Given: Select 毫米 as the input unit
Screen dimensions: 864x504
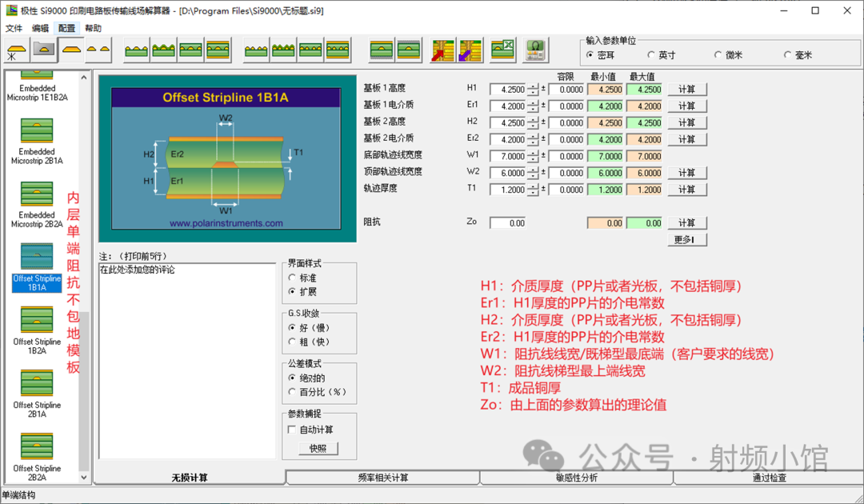Looking at the screenshot, I should (x=788, y=55).
